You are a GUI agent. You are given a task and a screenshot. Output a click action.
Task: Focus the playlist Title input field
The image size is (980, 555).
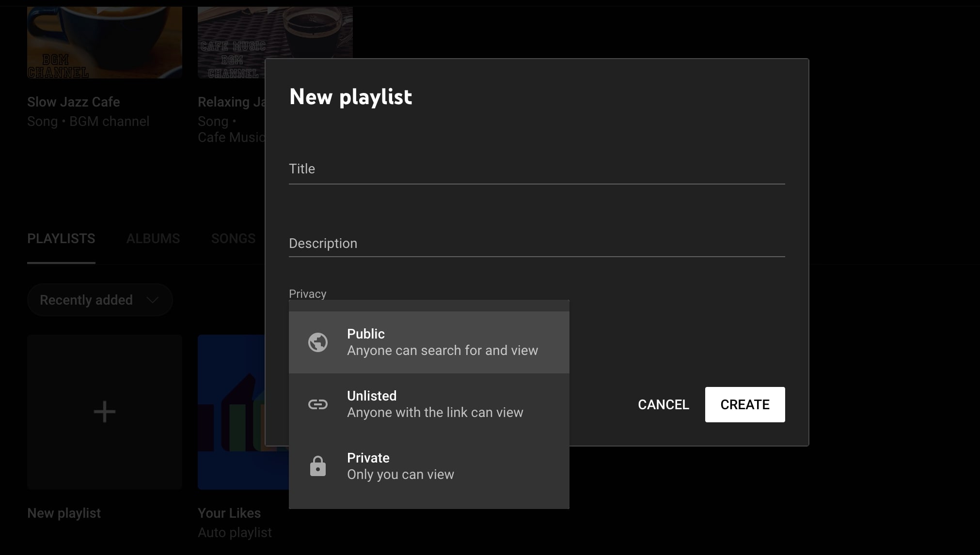pos(537,170)
